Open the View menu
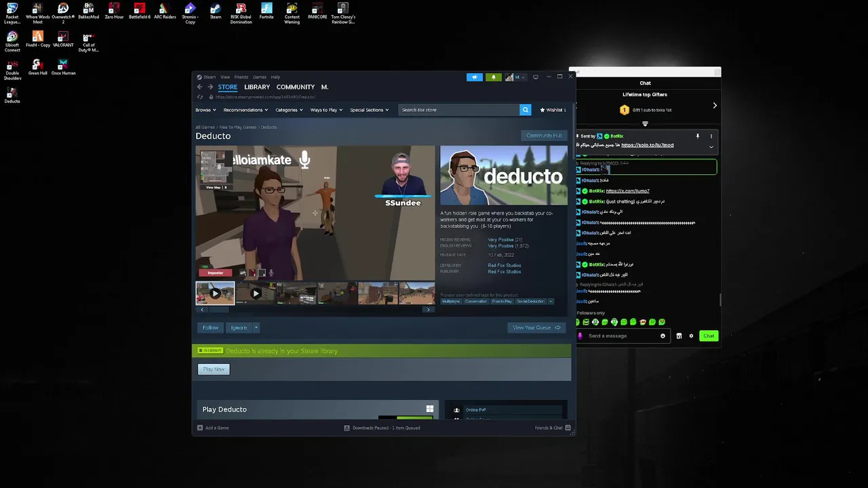Viewport: 868px width, 488px height. point(225,77)
